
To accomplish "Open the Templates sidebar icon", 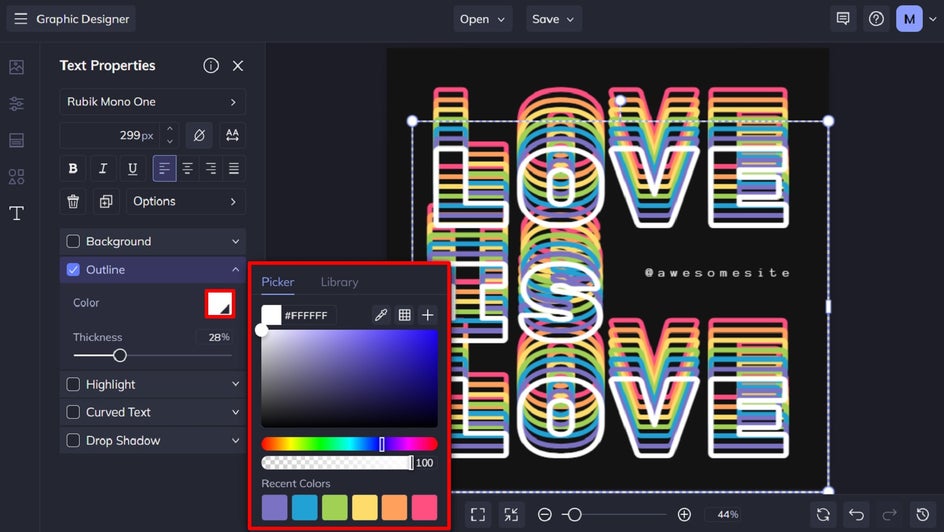I will 16,140.
